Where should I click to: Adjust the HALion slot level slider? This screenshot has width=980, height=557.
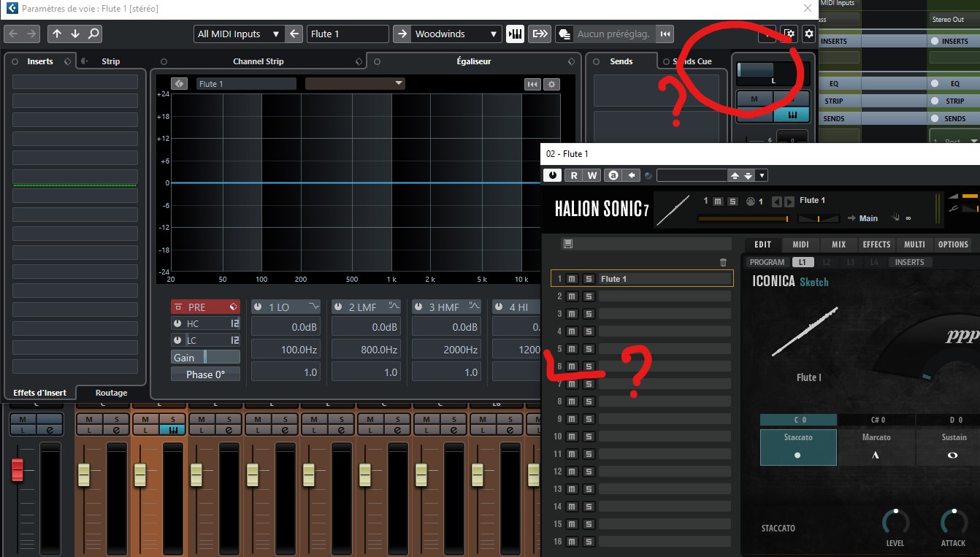click(743, 218)
